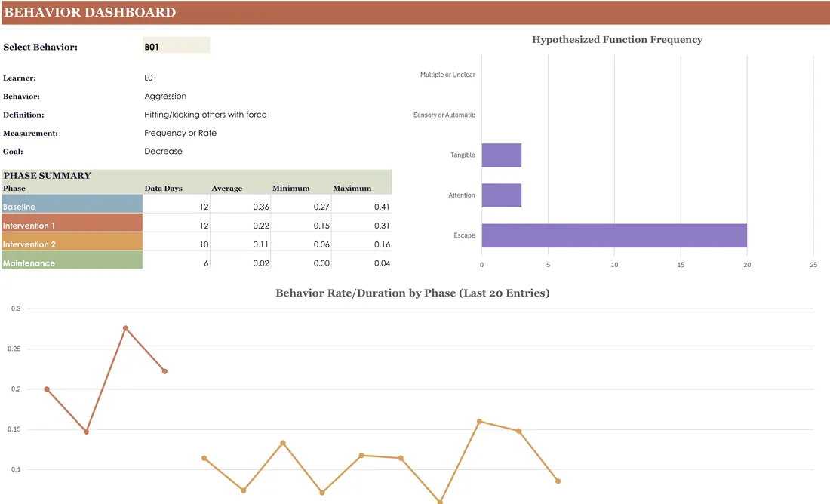Click the Minimum column header
The height and width of the screenshot is (504, 830).
pyautogui.click(x=290, y=188)
